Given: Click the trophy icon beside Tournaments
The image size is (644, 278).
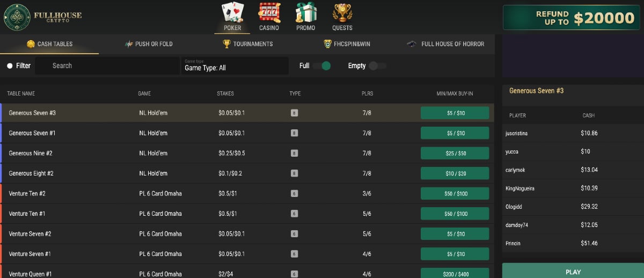Looking at the screenshot, I should 226,44.
